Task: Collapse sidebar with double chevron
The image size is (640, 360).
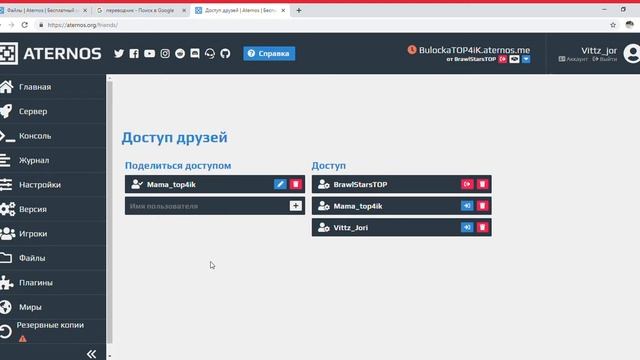Action: point(91,354)
